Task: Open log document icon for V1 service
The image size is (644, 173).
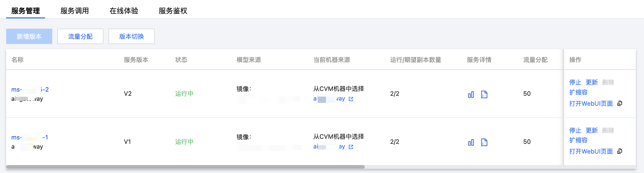Action: [484, 142]
